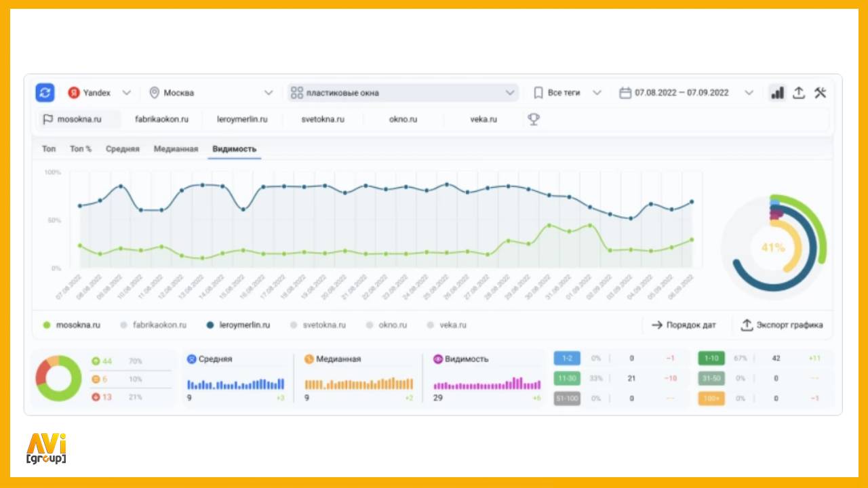Expand the Все теги dropdown
868x488 pixels.
click(x=568, y=93)
